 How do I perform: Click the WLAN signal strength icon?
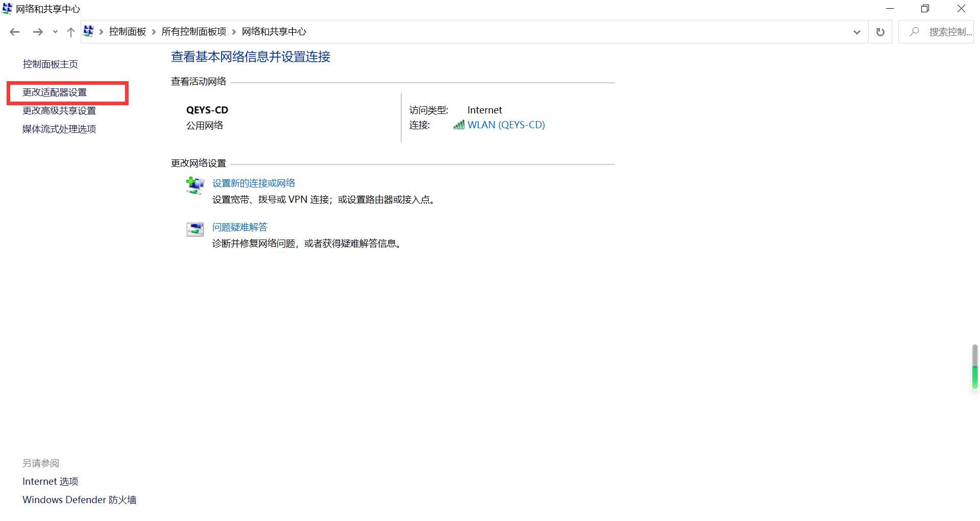[x=458, y=125]
